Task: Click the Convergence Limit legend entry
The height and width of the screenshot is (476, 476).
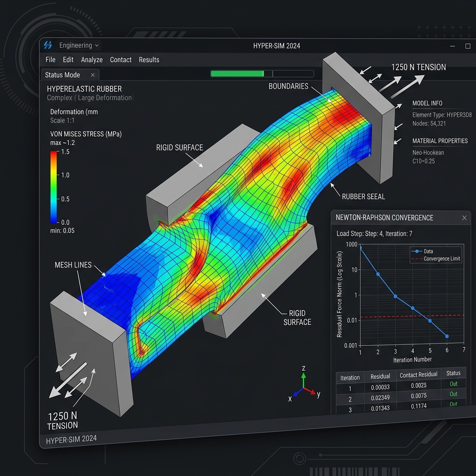Action: click(436, 259)
